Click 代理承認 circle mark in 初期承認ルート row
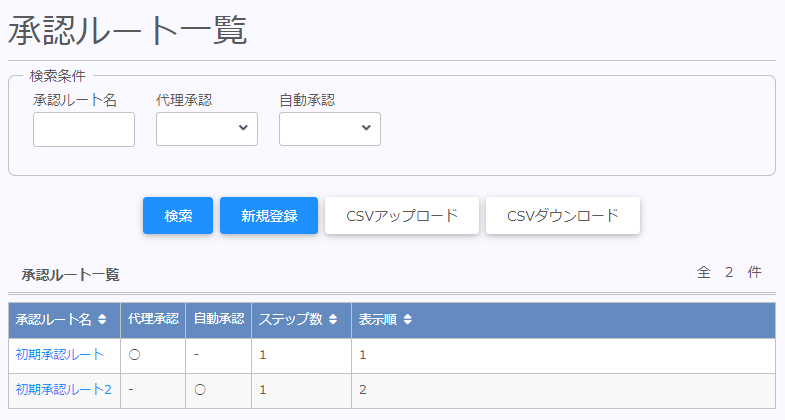 [x=134, y=355]
